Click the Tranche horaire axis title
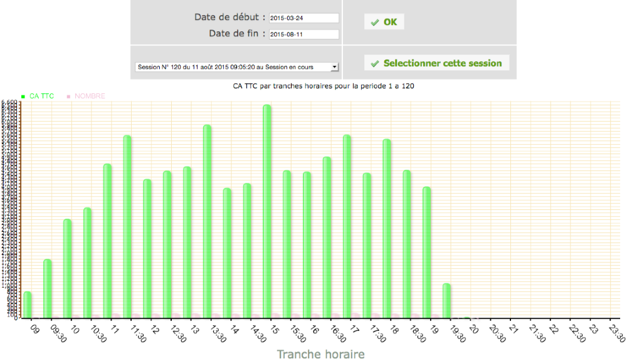Image resolution: width=627 pixels, height=364 pixels. tap(320, 355)
